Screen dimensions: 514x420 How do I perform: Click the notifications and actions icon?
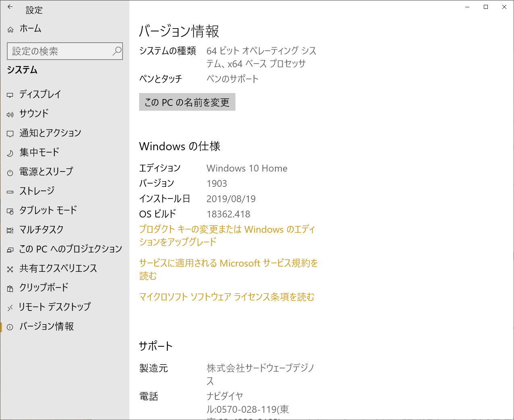10,134
